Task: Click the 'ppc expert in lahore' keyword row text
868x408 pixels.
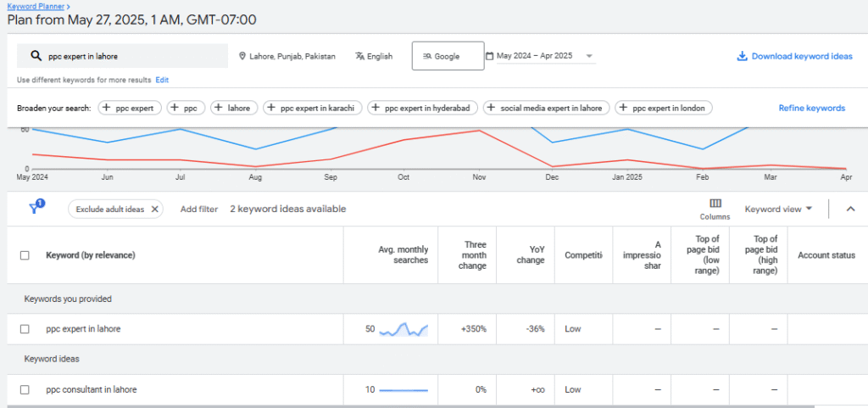Action: [x=83, y=329]
